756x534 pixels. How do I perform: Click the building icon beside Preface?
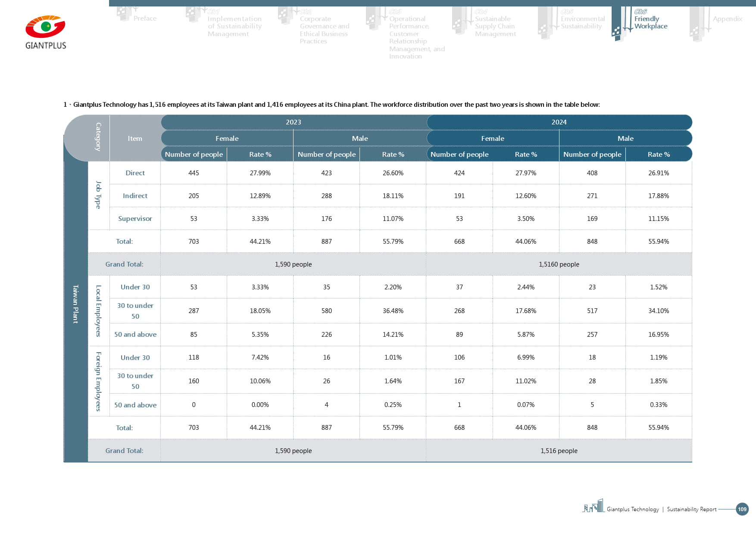(x=125, y=14)
